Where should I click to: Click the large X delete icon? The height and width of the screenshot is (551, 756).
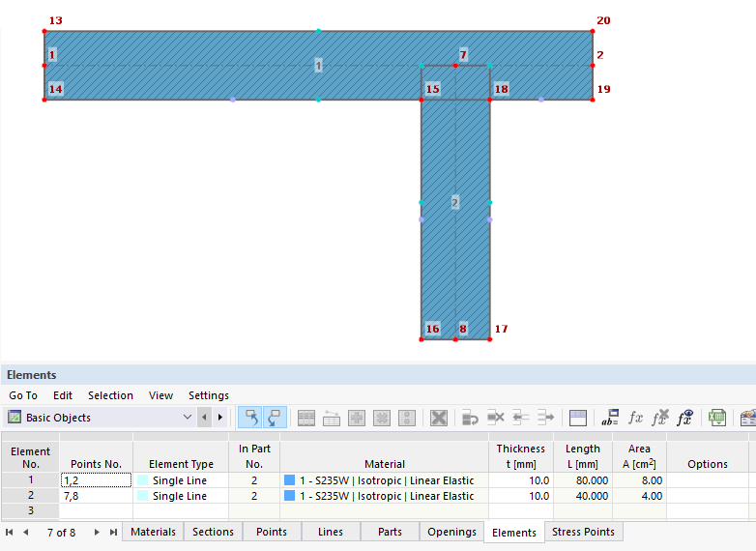point(439,418)
